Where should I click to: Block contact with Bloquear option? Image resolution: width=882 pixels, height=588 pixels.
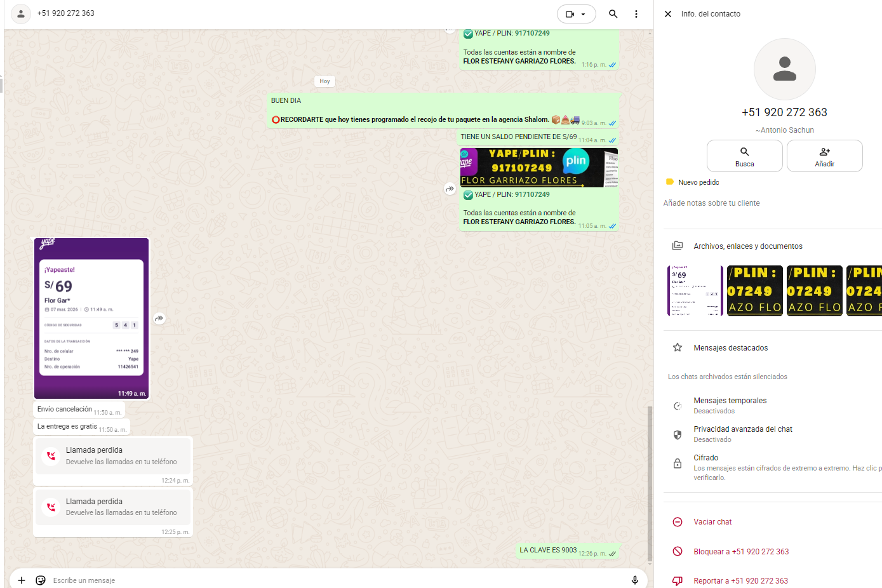point(740,552)
